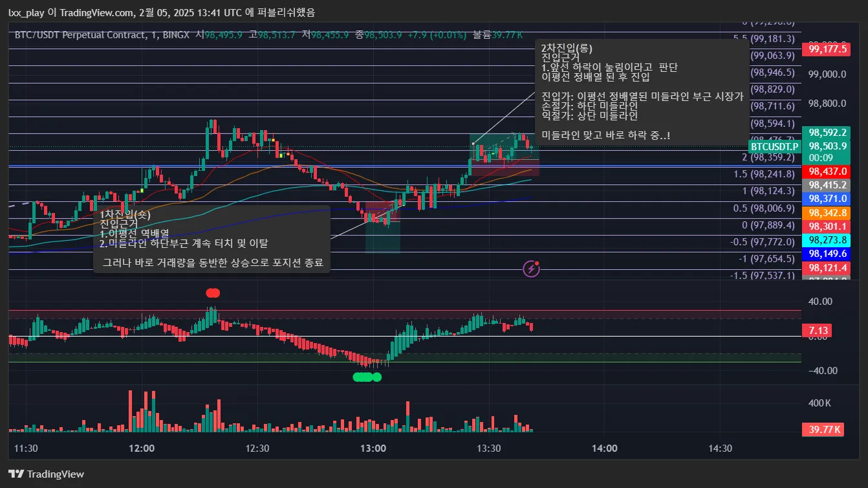Click the cyan 98,273.8 price label
This screenshot has width=868, height=488.
click(x=827, y=239)
